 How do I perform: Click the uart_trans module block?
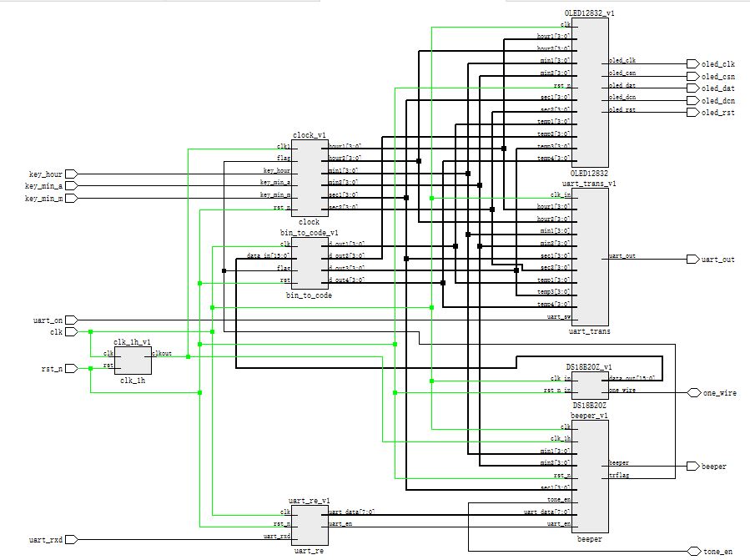pyautogui.click(x=591, y=257)
